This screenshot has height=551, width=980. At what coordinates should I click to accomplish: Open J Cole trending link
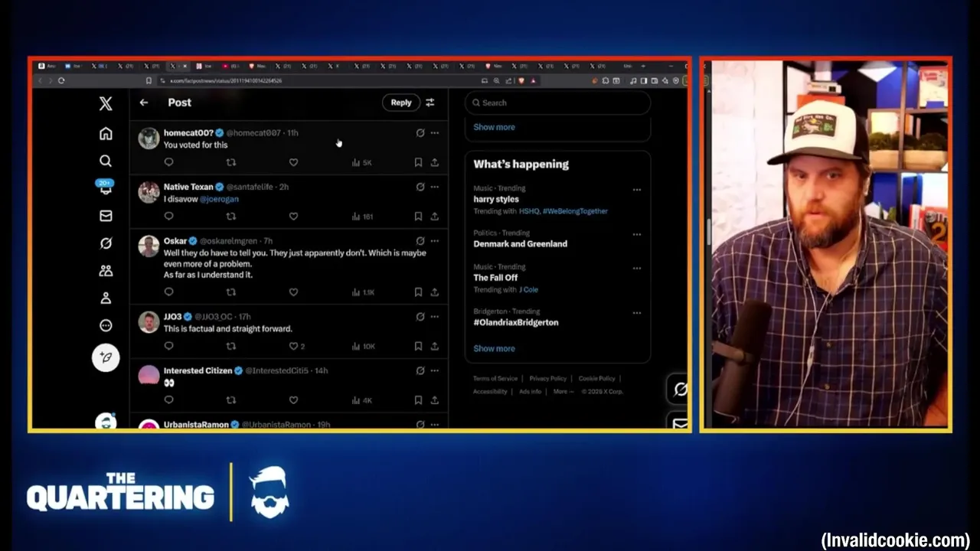pos(529,290)
